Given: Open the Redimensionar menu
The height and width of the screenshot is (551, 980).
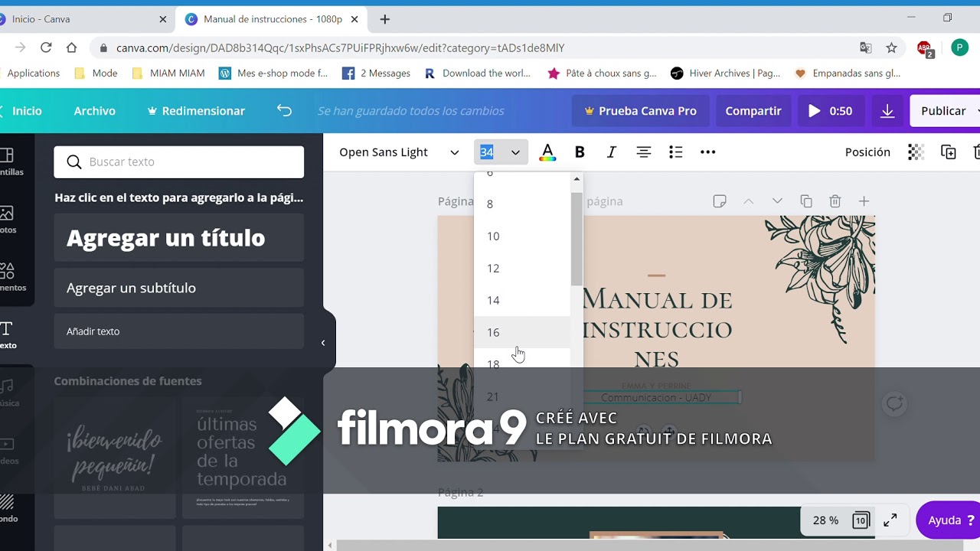Looking at the screenshot, I should point(196,111).
